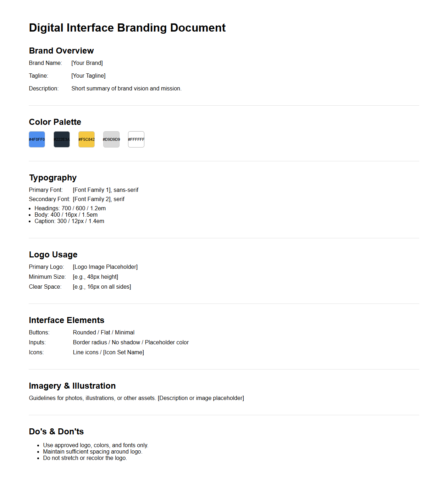Click the Typography section heading
This screenshot has height=489, width=448.
[x=52, y=178]
